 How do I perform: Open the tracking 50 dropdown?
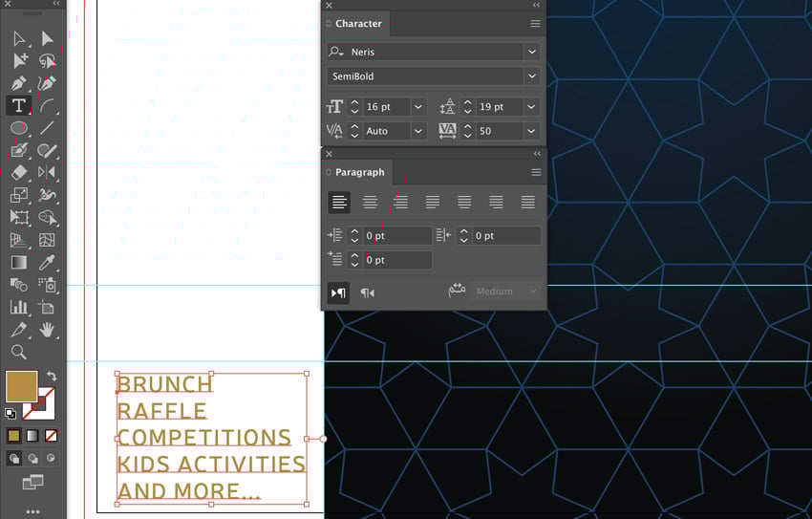(531, 131)
